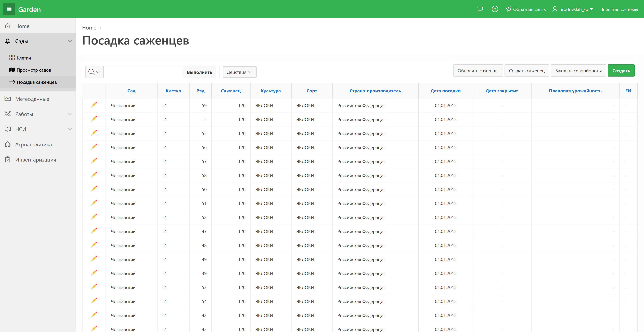Click pencil icon for row 50
644x332 pixels.
94,189
